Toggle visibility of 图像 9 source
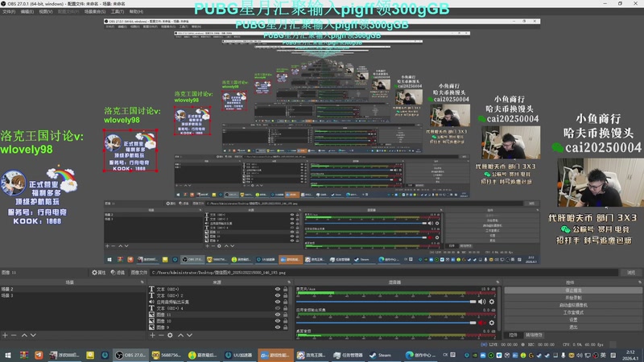Image resolution: width=644 pixels, height=362 pixels. click(x=278, y=327)
